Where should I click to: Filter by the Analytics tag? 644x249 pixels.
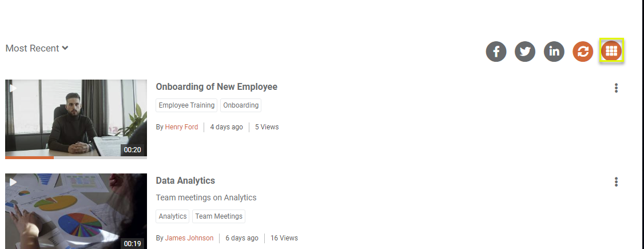(173, 216)
